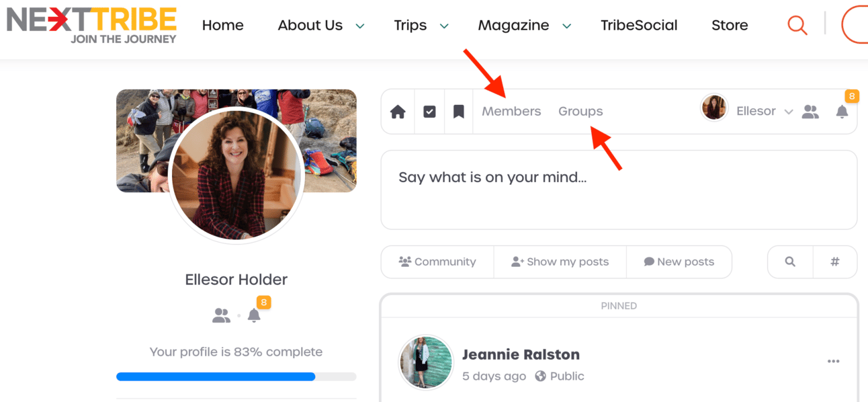This screenshot has width=868, height=402.
Task: Click the checkmark icon in activity toolbar
Action: click(430, 112)
